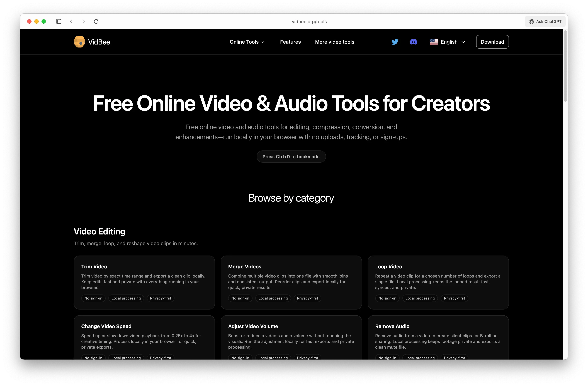This screenshot has height=386, width=588.
Task: Go back using the browser back arrow
Action: (71, 21)
